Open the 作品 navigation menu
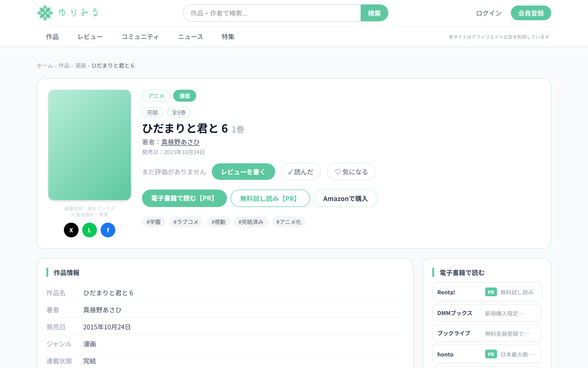Image resolution: width=588 pixels, height=368 pixels. pos(52,37)
